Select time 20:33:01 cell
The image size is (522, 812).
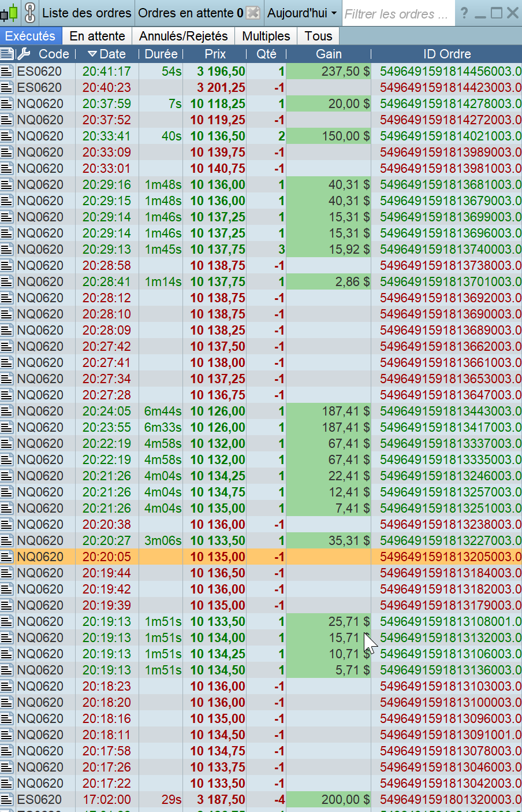point(107,169)
